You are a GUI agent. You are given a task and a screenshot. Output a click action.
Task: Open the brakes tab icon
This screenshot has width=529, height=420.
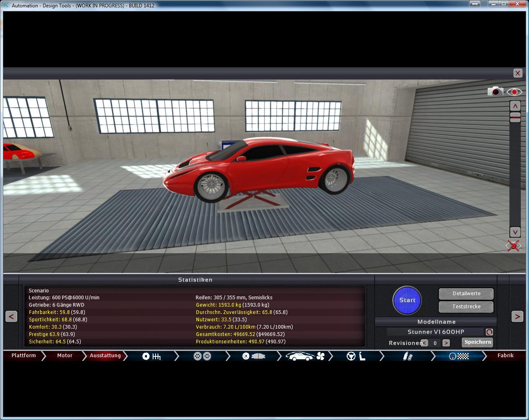point(254,356)
